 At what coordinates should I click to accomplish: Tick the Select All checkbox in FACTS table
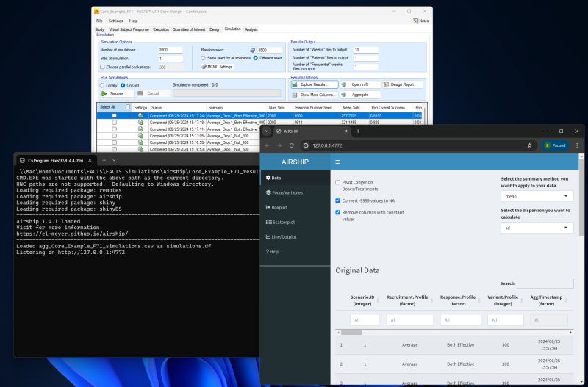(128, 107)
